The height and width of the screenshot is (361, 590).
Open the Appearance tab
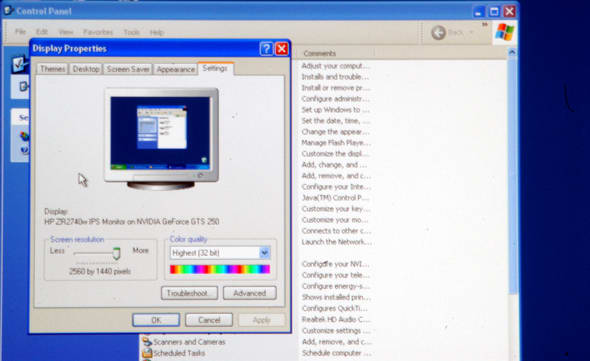point(176,69)
